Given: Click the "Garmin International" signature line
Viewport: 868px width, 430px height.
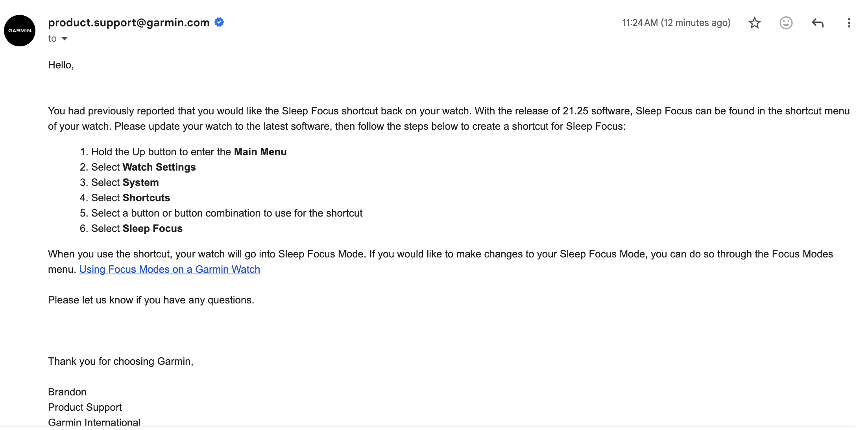Looking at the screenshot, I should 94,422.
